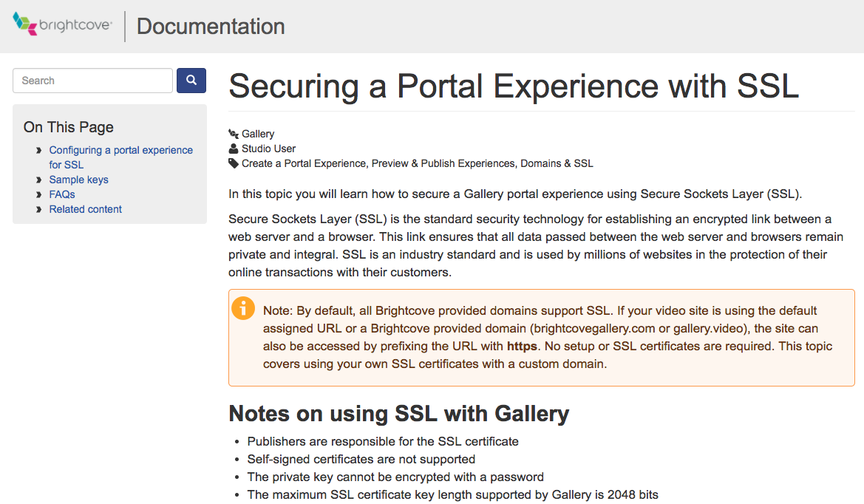Click the chevron bullet beside FAQs

[38, 194]
